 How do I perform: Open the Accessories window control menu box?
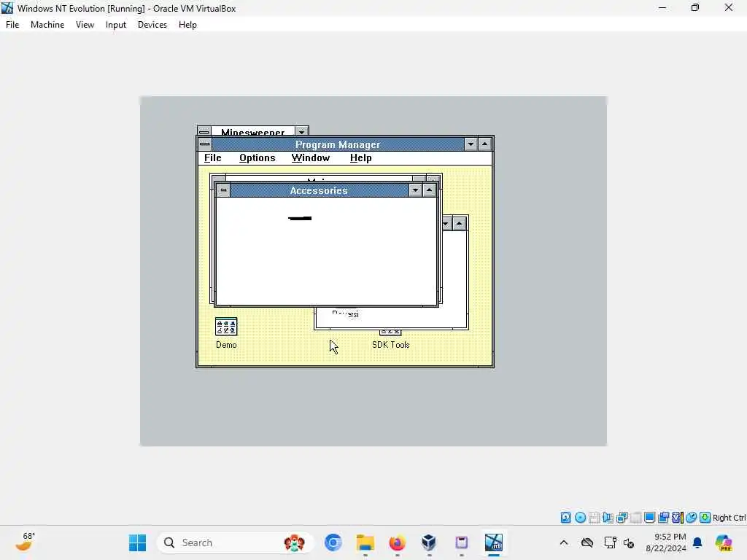click(x=223, y=190)
